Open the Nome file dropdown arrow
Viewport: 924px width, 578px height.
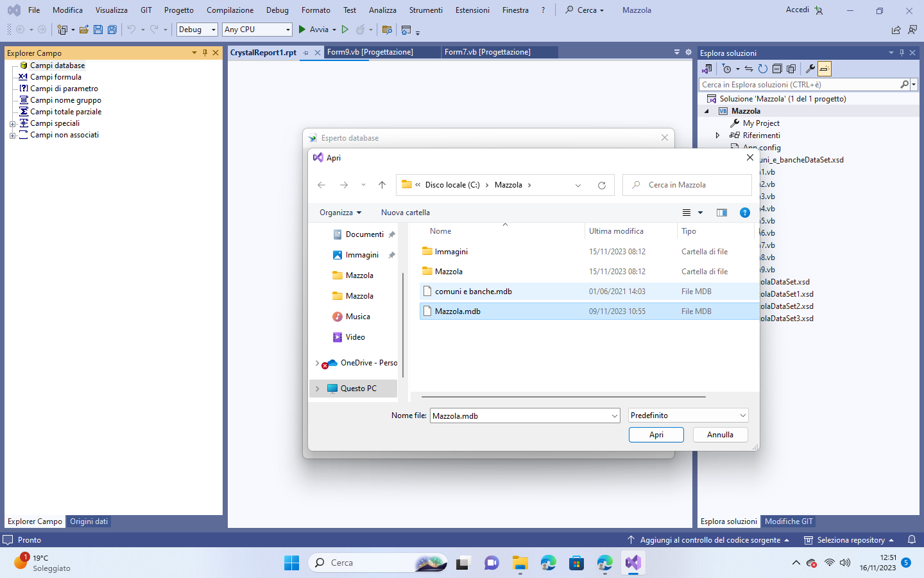tap(614, 416)
